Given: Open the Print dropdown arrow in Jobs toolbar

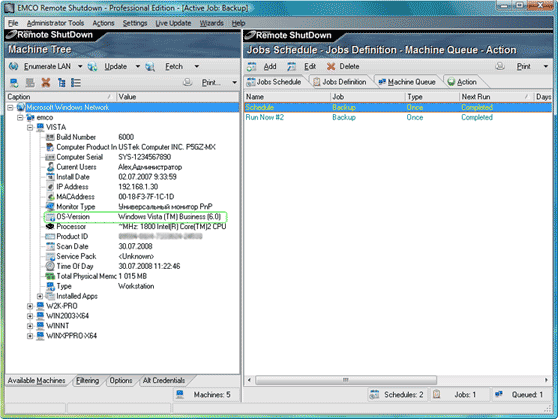Looking at the screenshot, I should tap(546, 66).
